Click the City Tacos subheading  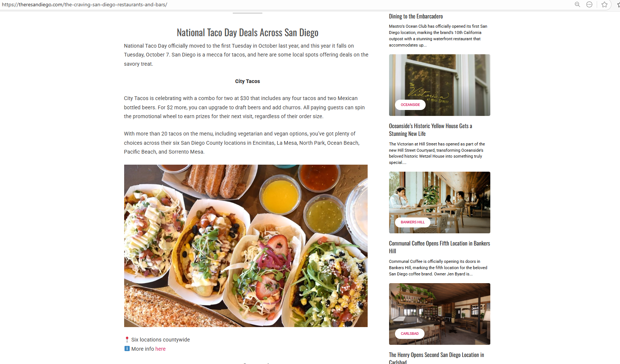pyautogui.click(x=248, y=81)
